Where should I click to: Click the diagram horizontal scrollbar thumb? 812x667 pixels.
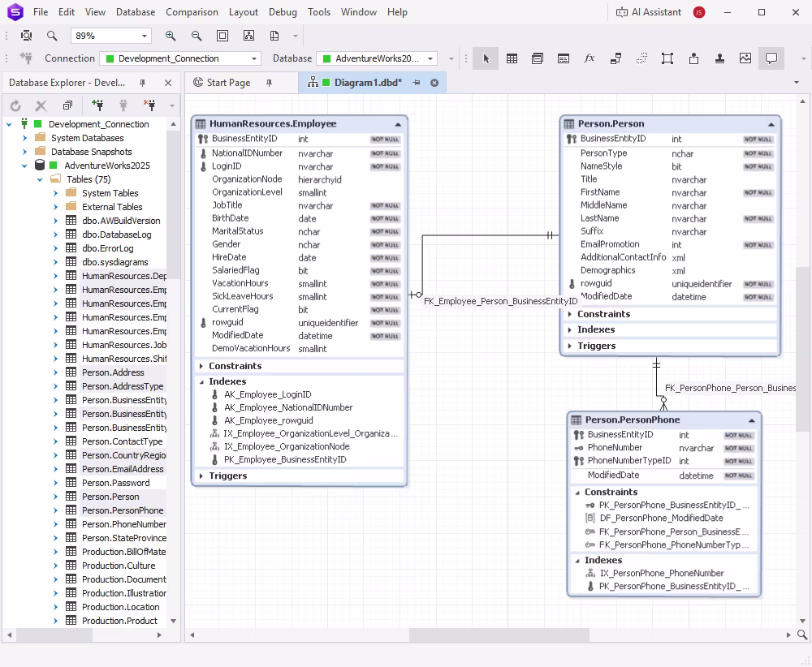499,635
